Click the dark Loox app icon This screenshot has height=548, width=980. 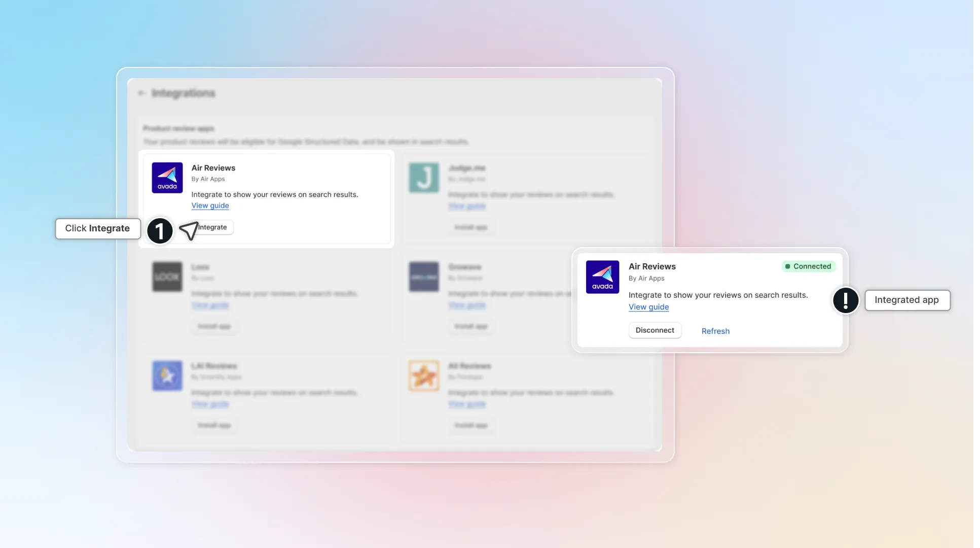coord(167,277)
